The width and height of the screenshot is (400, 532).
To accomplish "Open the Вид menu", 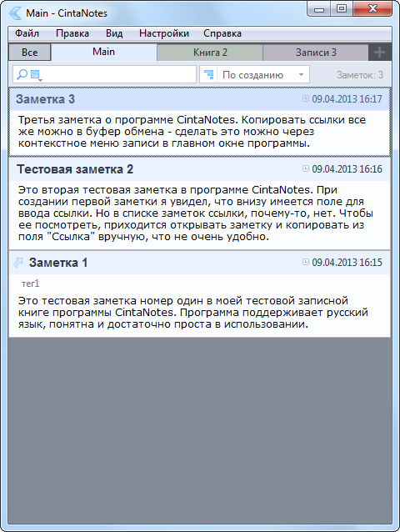I will [114, 33].
